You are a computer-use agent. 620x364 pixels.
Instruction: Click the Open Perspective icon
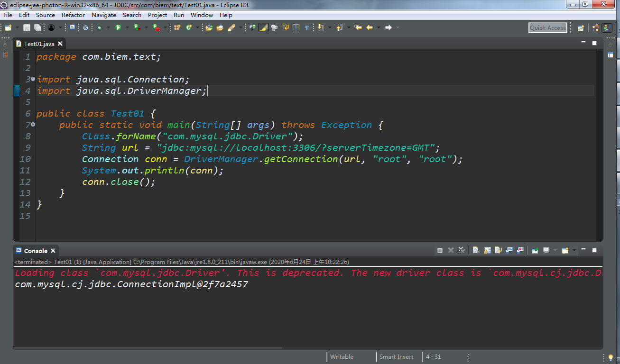(x=581, y=27)
